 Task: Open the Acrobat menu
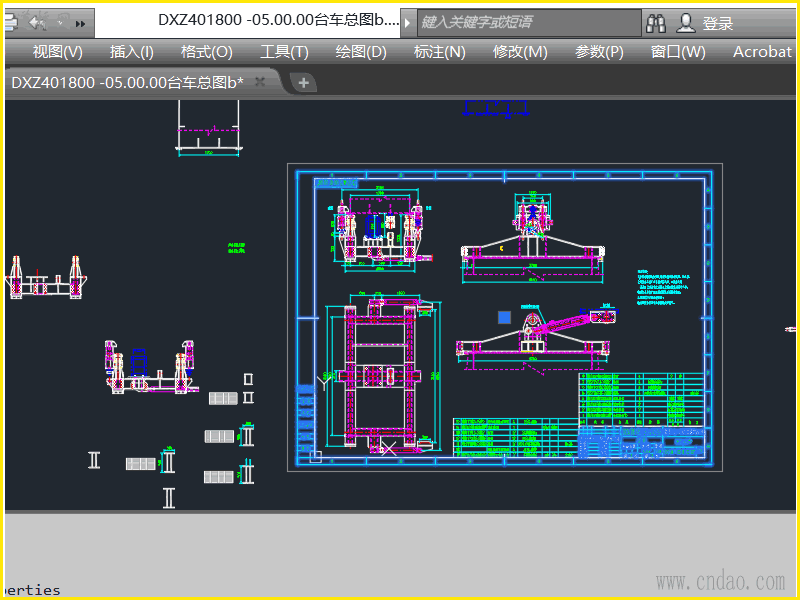[762, 52]
